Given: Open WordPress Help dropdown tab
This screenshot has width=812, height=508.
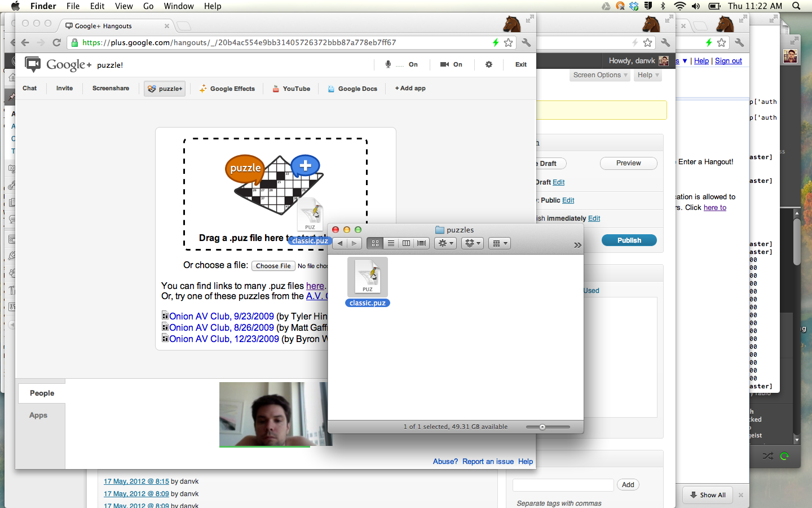Looking at the screenshot, I should [x=647, y=75].
